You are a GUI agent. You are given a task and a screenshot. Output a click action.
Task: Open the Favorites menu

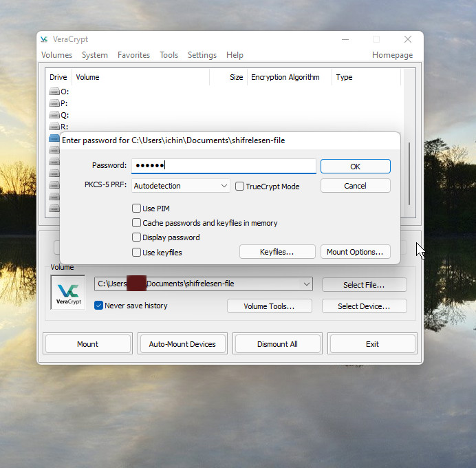134,55
